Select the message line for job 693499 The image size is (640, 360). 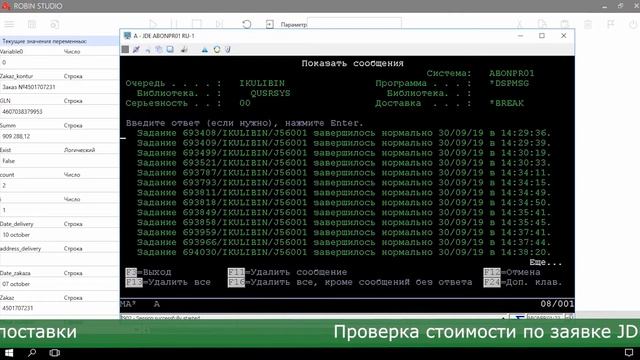(x=344, y=153)
